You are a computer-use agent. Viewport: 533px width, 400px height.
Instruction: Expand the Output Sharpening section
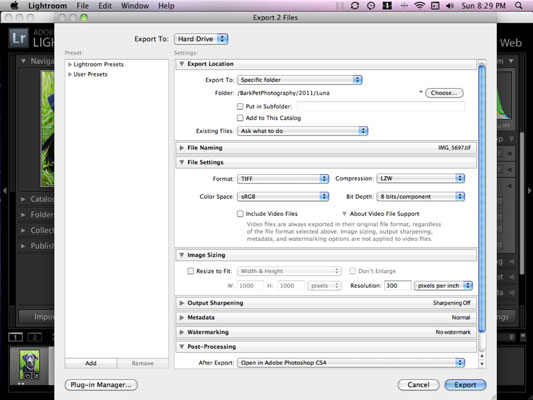[182, 303]
